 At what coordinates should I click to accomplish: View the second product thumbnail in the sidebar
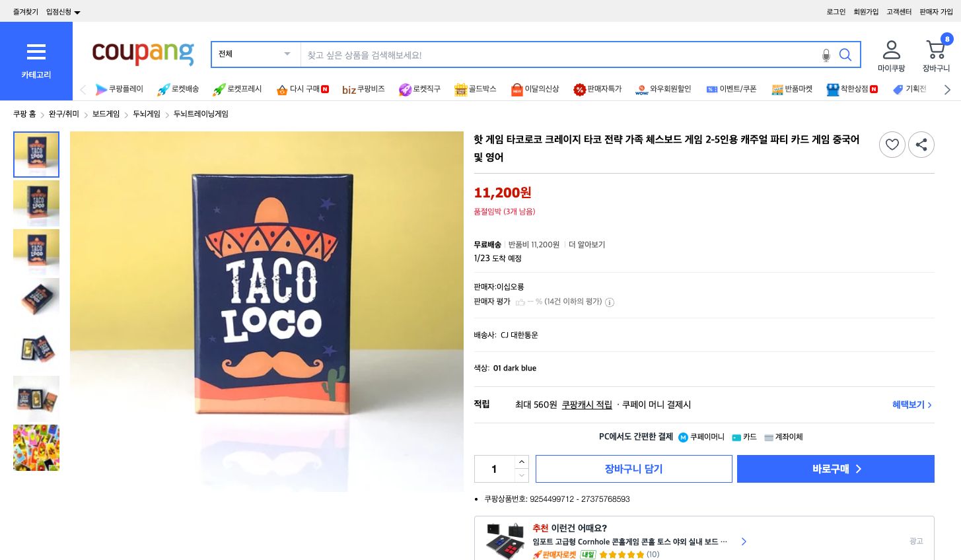(36, 203)
